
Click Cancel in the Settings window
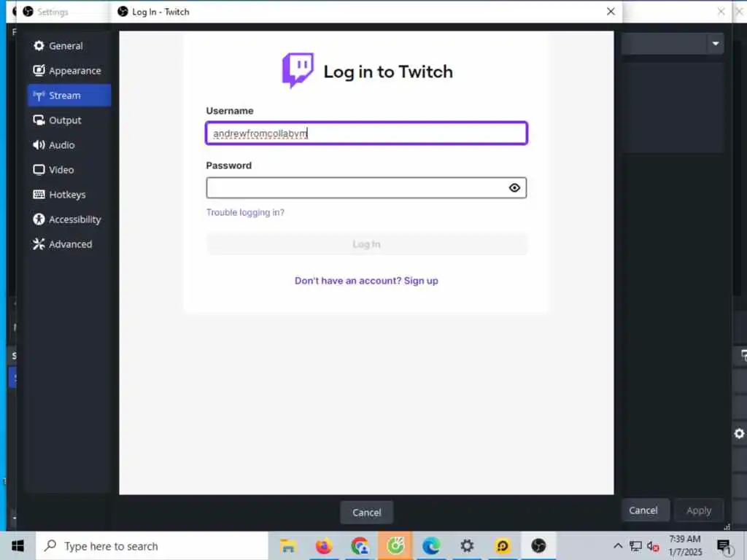pyautogui.click(x=643, y=510)
